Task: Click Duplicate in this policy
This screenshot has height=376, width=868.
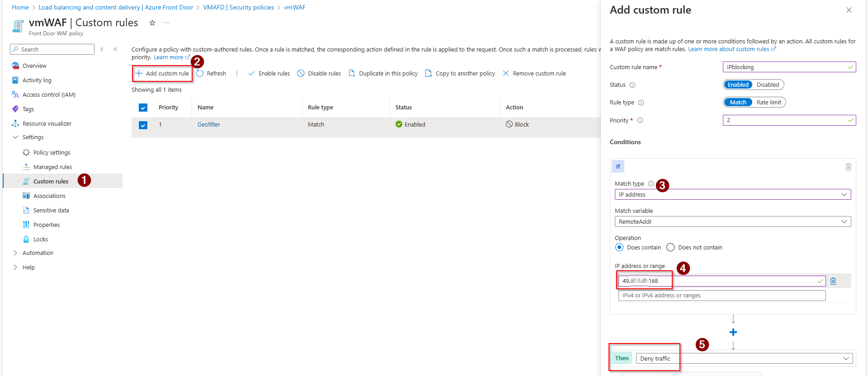Action: pos(383,73)
